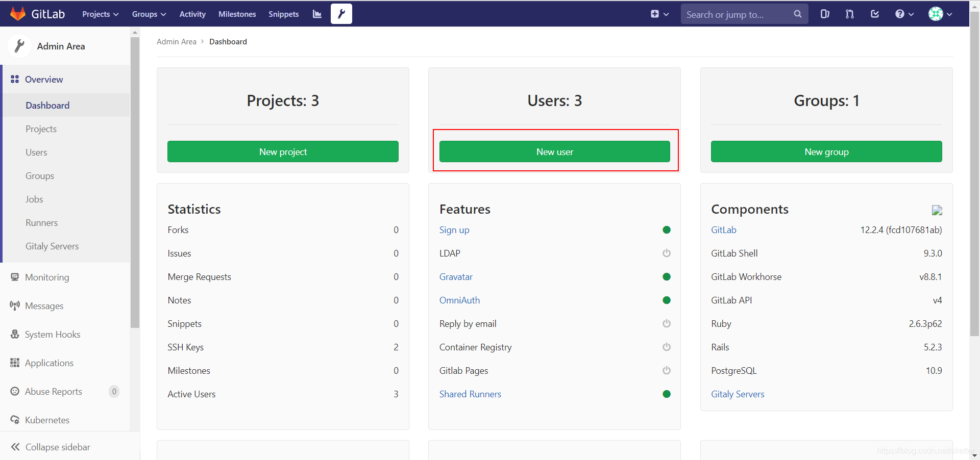Viewport: 980px width, 460px height.
Task: Open the Gitaly Servers component link
Action: tap(738, 394)
